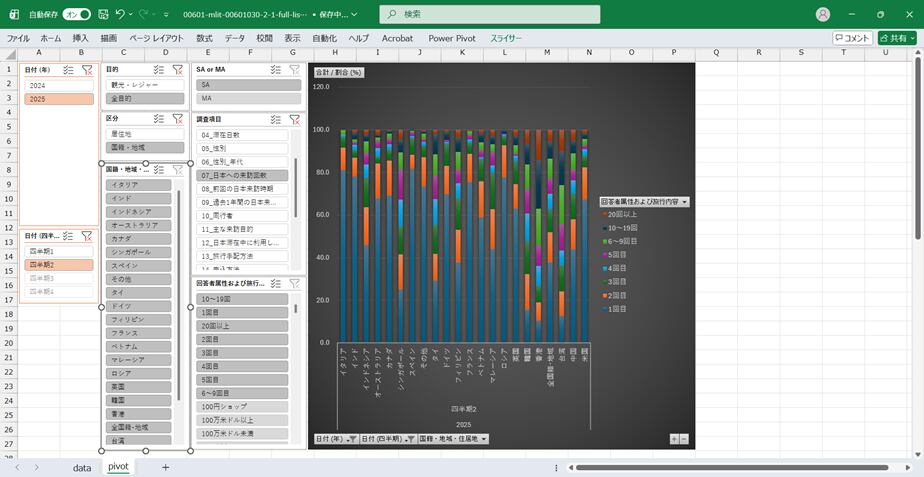Clear filter on 日付 (年) slicer
This screenshot has width=924, height=477.
click(87, 70)
